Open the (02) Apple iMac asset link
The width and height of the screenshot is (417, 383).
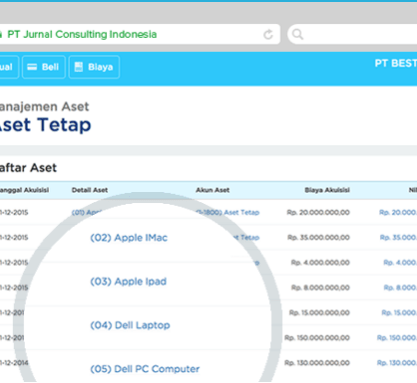(x=129, y=238)
